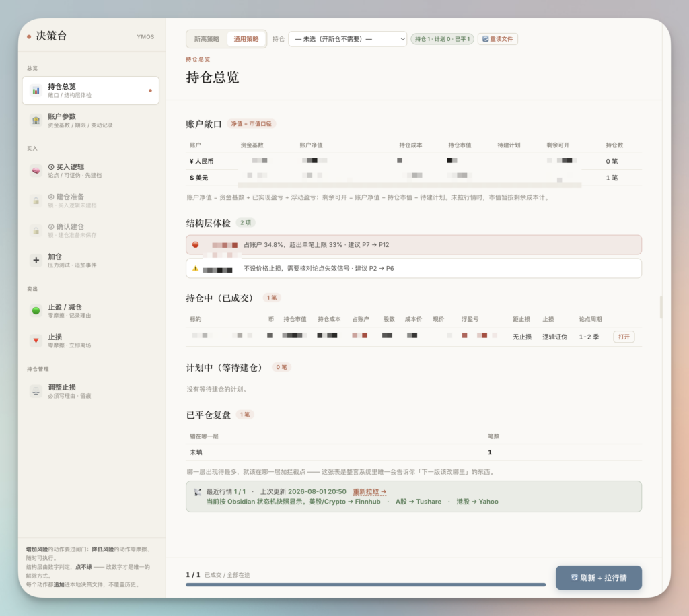
Task: Open 买入逻辑 in the sidebar
Action: point(91,170)
